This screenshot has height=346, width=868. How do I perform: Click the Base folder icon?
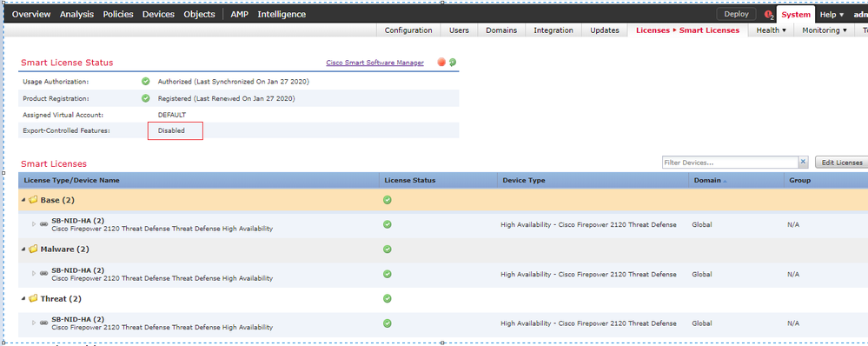click(33, 200)
